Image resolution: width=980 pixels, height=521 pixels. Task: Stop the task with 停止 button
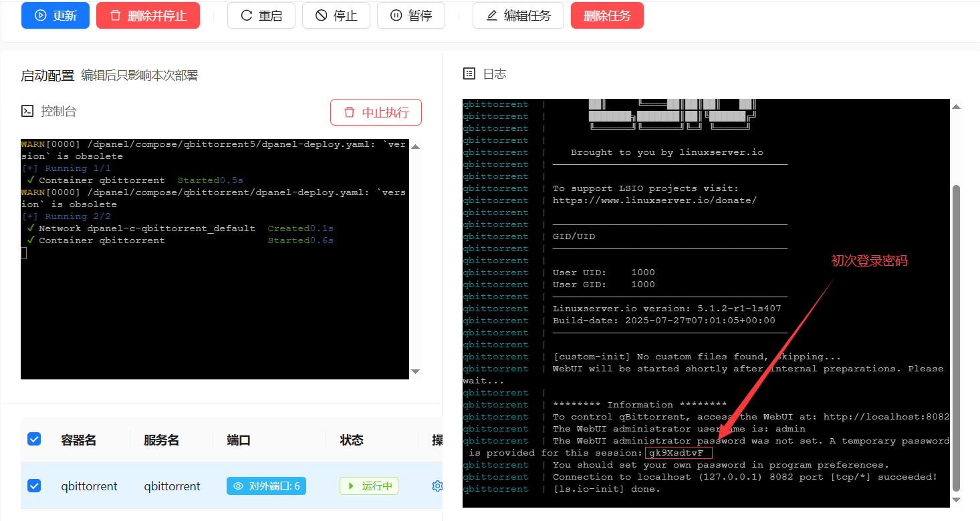[336, 15]
